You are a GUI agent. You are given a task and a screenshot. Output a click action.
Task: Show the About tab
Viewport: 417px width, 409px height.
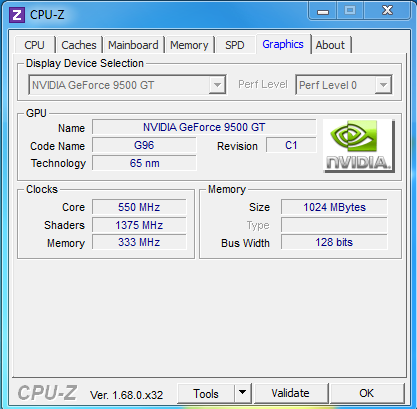click(x=330, y=45)
